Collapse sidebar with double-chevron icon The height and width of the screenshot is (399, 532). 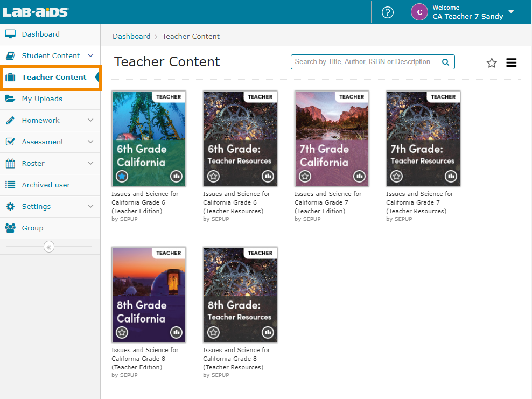[49, 247]
